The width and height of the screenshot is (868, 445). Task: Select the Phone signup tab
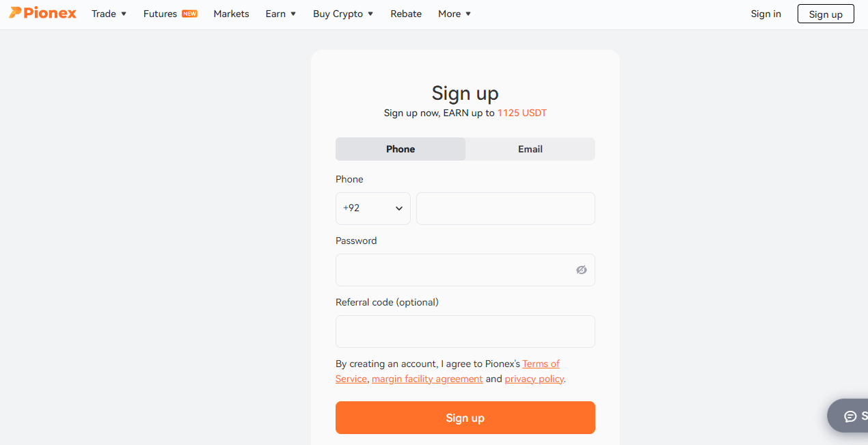click(401, 149)
